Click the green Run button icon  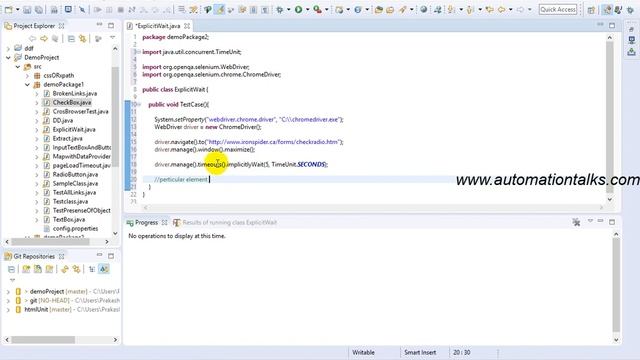pos(298,9)
